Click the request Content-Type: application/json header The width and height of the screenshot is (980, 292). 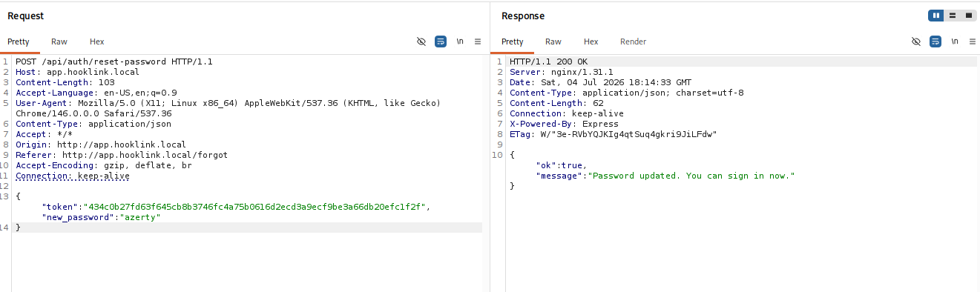click(93, 124)
